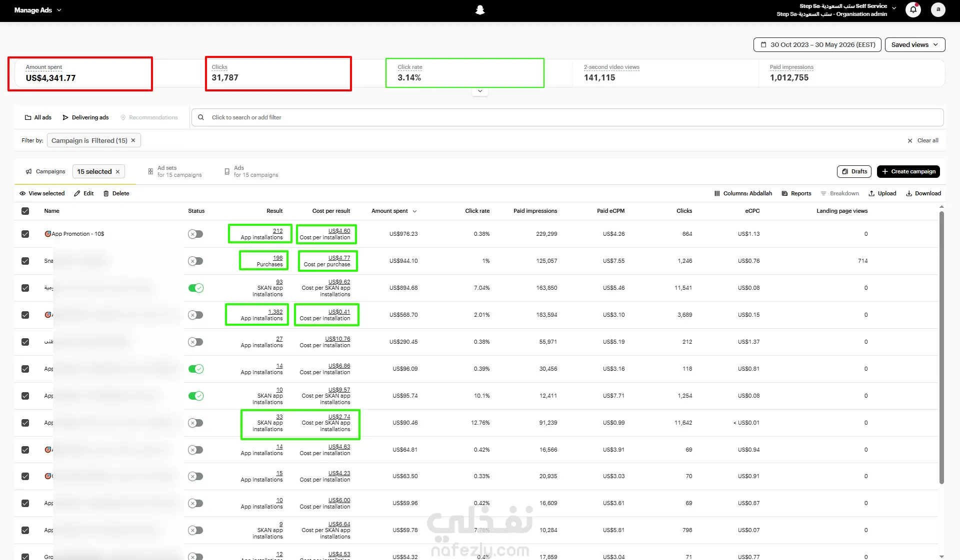Viewport: 960px width, 560px height.
Task: Turn on the App Promotion - 10$ status switch
Action: click(x=195, y=234)
